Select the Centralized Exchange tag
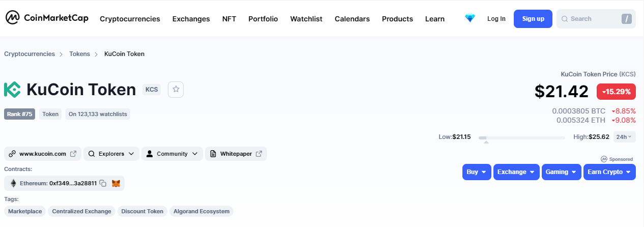 point(81,211)
